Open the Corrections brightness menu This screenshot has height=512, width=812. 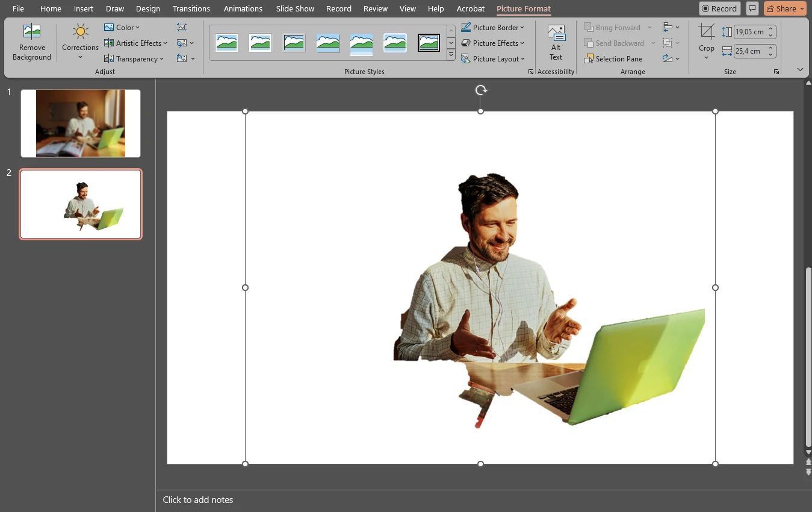80,42
